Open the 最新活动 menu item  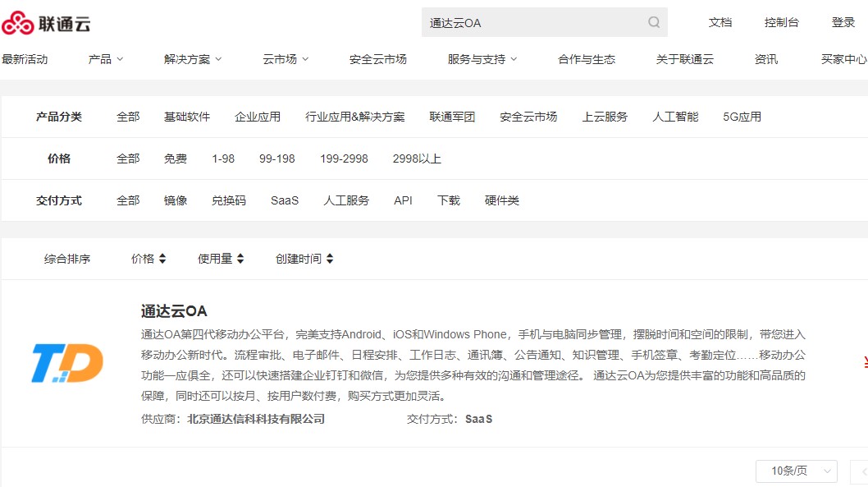coord(25,59)
